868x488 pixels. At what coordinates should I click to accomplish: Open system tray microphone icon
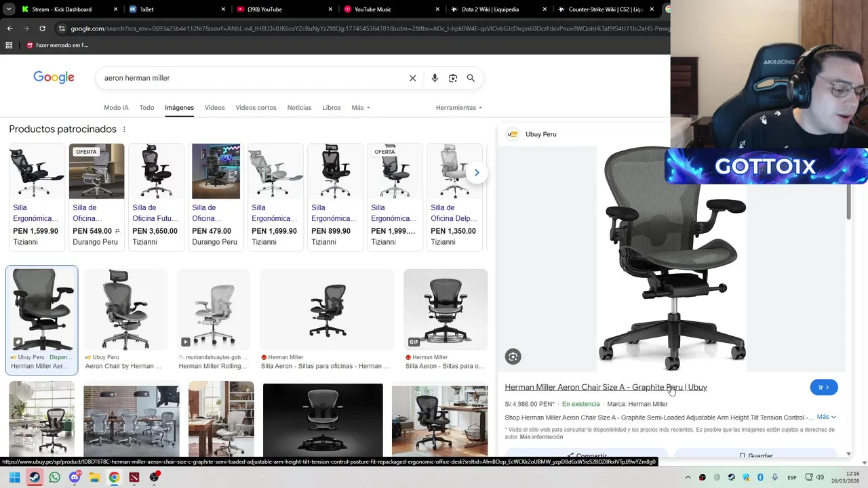pyautogui.click(x=774, y=478)
